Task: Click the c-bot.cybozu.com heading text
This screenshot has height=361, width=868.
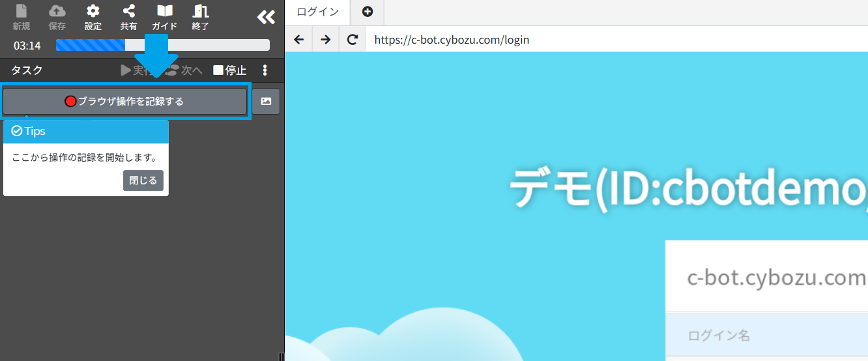Action: (777, 278)
